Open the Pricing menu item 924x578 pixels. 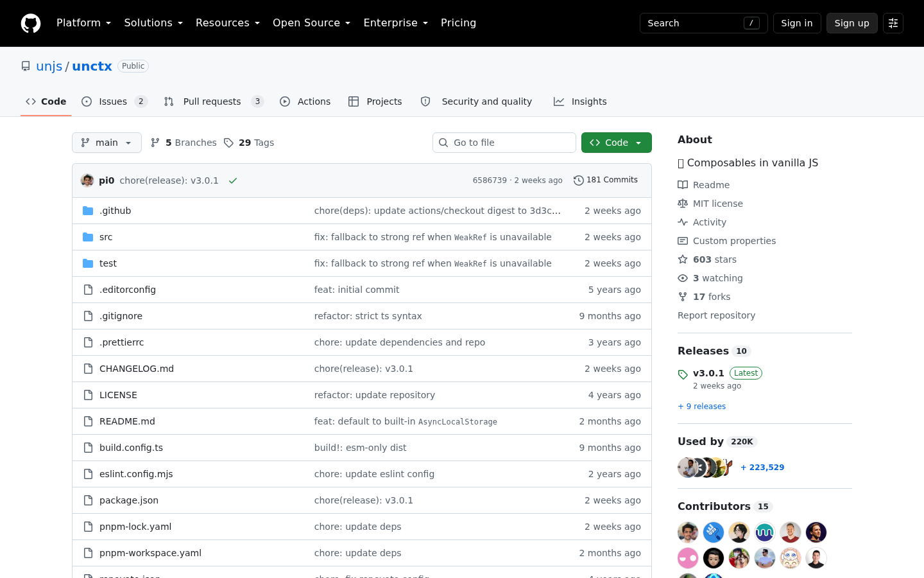coord(458,23)
